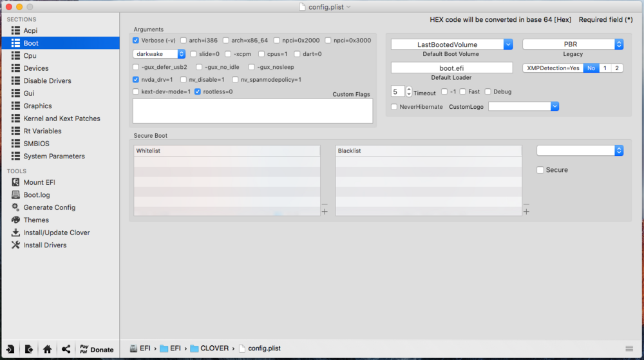644x360 pixels.
Task: Click the PayPal Donate button
Action: [97, 350]
